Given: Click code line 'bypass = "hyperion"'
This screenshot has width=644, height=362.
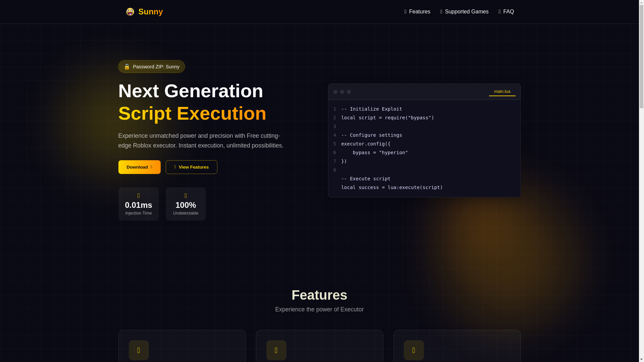Looking at the screenshot, I should click(x=380, y=153).
